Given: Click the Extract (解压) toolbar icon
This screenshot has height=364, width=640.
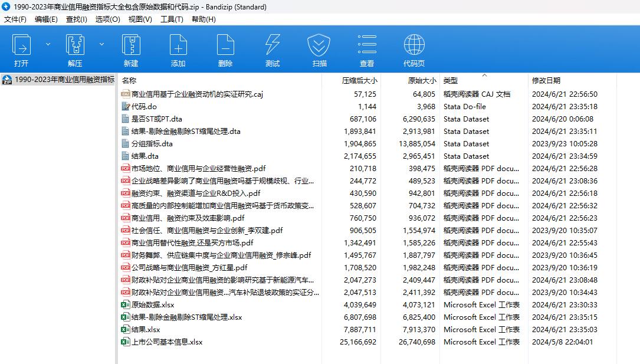Looking at the screenshot, I should (75, 45).
